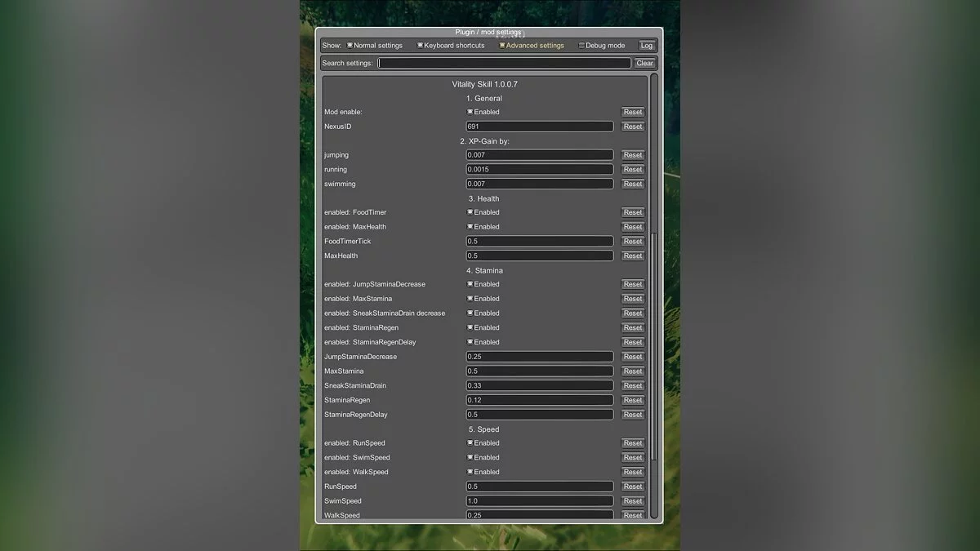Toggle the Normal settings checkbox

[x=350, y=46]
